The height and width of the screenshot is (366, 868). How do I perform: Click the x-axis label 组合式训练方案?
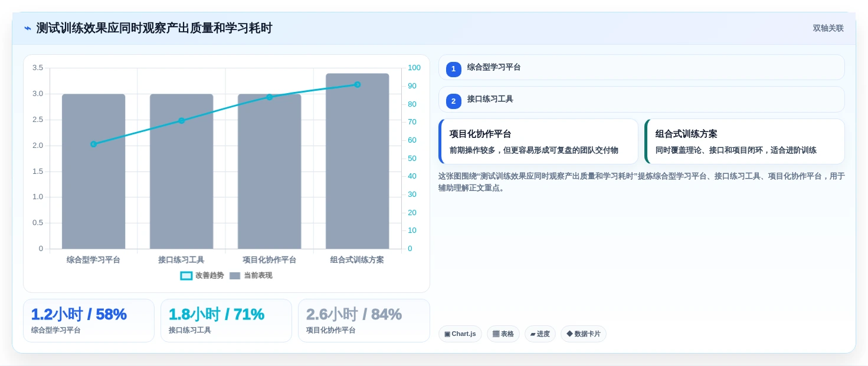click(x=357, y=260)
